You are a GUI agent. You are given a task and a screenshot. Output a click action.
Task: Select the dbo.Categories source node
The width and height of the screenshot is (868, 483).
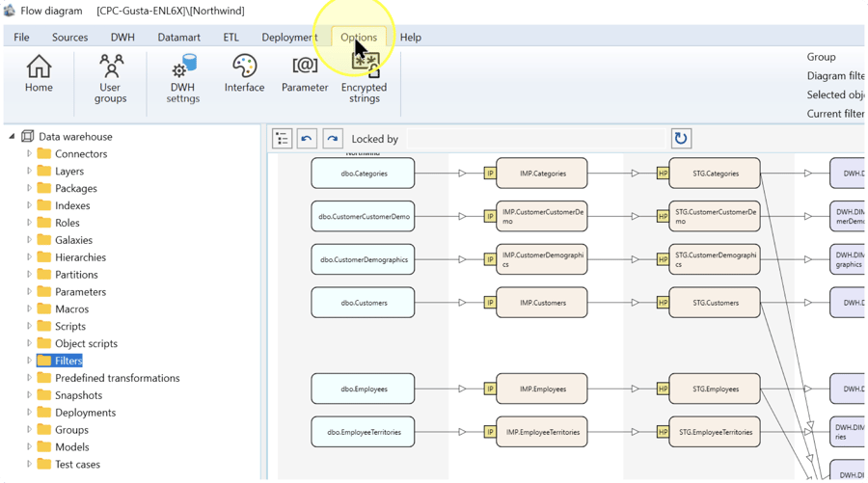363,174
